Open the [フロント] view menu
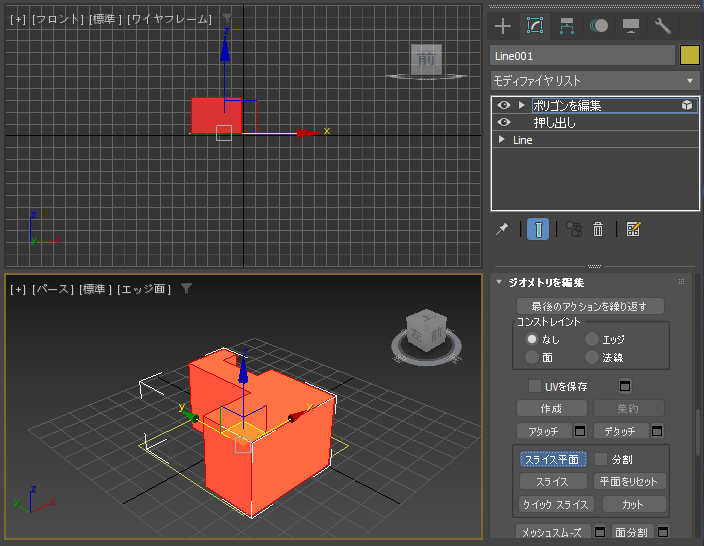 58,19
